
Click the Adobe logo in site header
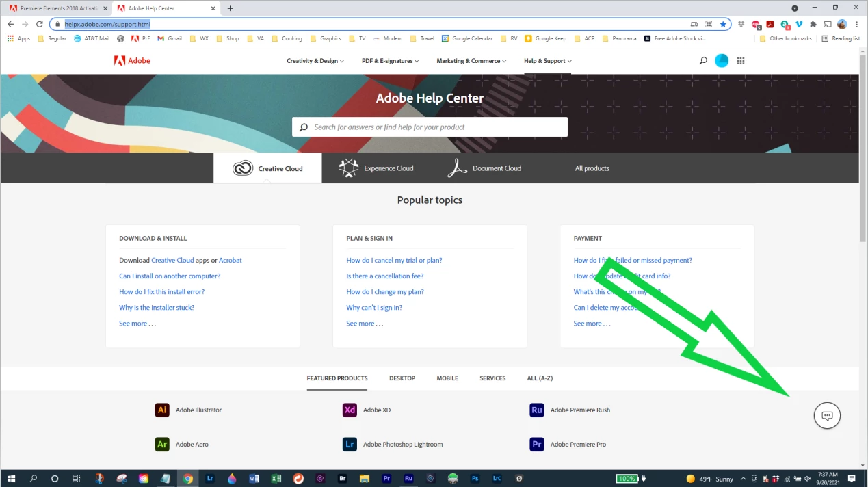click(132, 61)
